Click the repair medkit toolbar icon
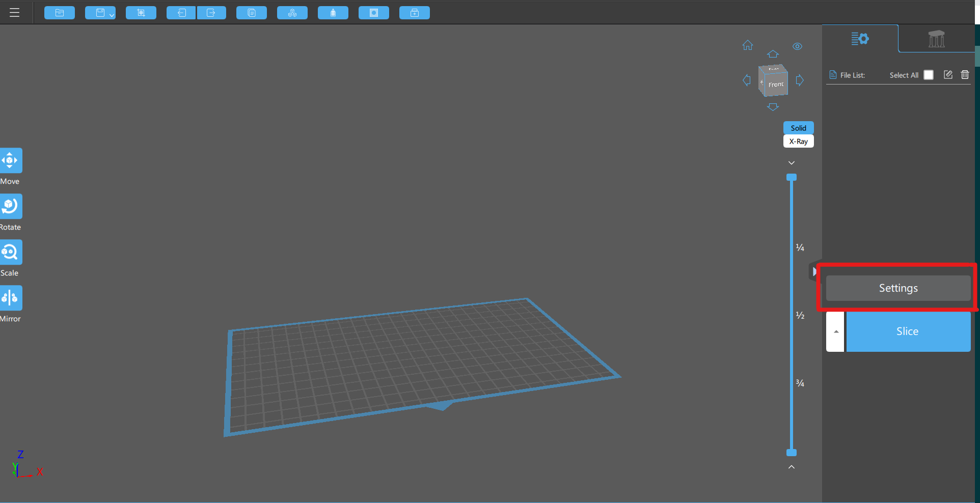Image resolution: width=980 pixels, height=503 pixels. click(415, 13)
